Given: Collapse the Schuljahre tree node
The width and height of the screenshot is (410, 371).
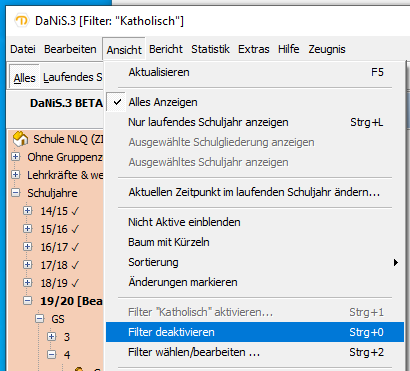Looking at the screenshot, I should [16, 193].
